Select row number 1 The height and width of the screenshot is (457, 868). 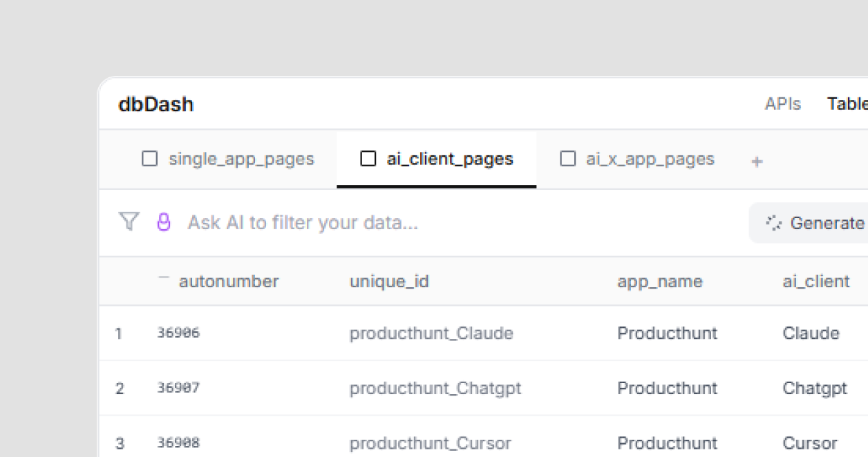[x=119, y=333]
